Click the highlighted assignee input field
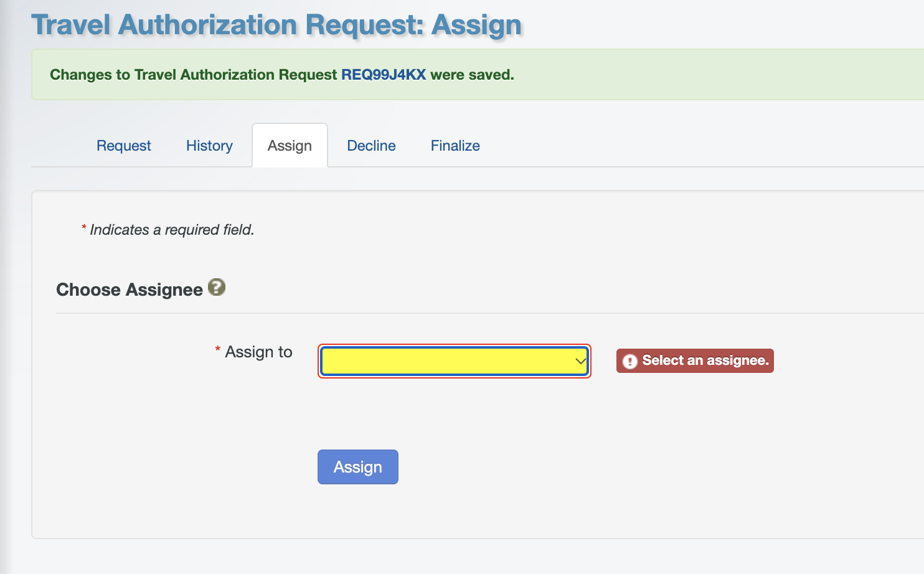The width and height of the screenshot is (924, 574). [454, 361]
